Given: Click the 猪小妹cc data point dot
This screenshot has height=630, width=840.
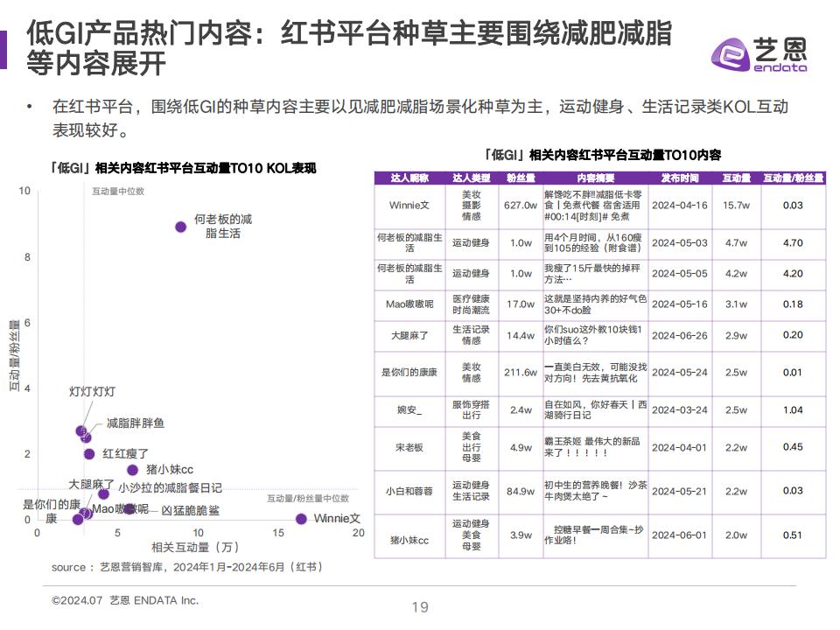Looking at the screenshot, I should 132,471.
